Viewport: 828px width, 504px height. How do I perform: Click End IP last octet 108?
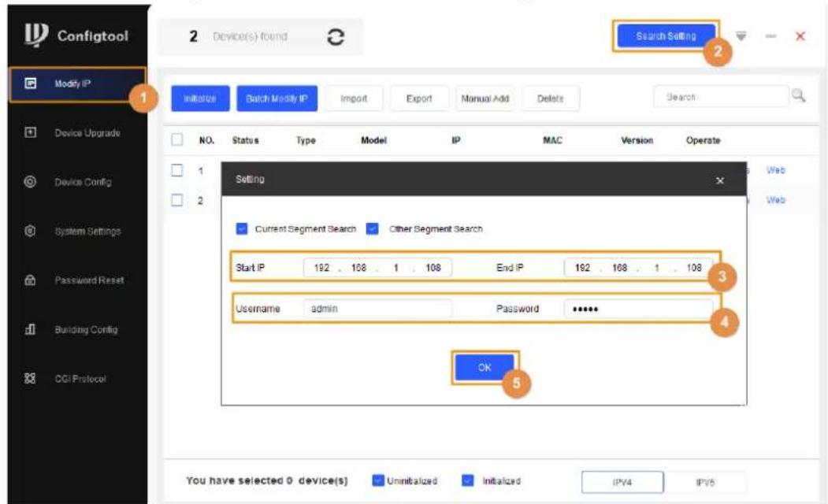pyautogui.click(x=694, y=268)
